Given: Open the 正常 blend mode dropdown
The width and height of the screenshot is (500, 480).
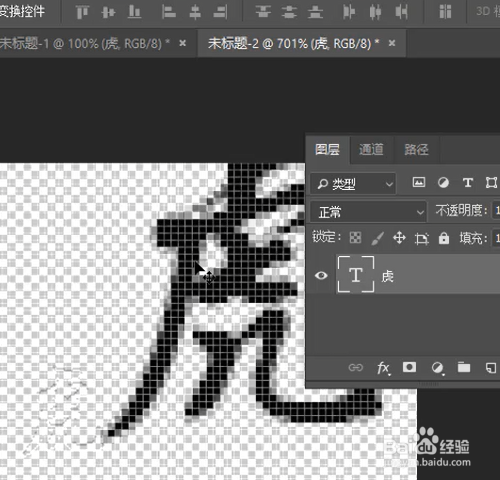Looking at the screenshot, I should [x=368, y=212].
